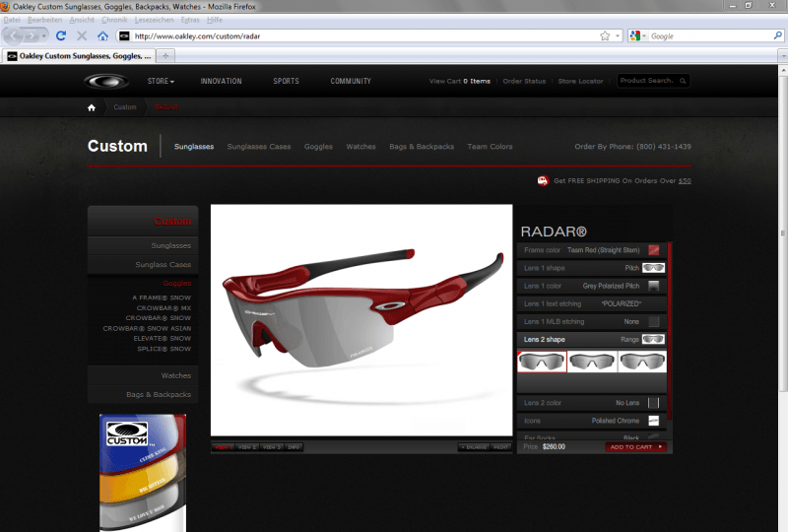The width and height of the screenshot is (788, 532).
Task: Switch to View 2 of the sunglasses
Action: point(247,447)
